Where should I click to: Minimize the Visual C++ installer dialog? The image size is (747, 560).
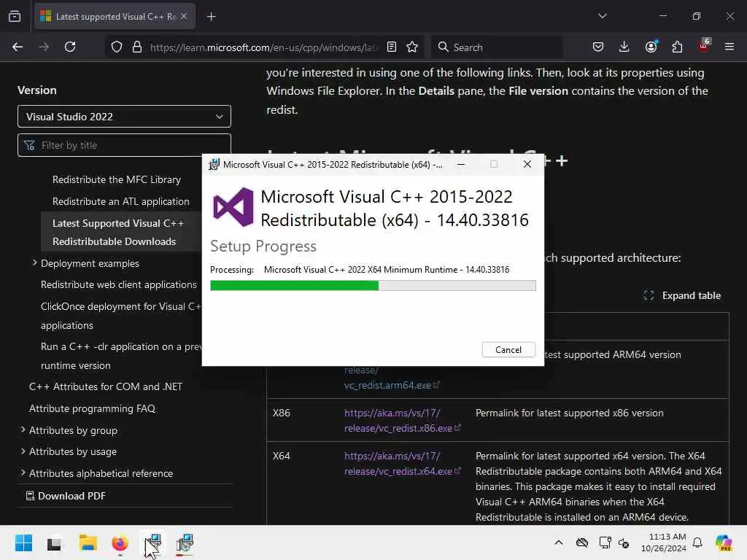coord(461,164)
